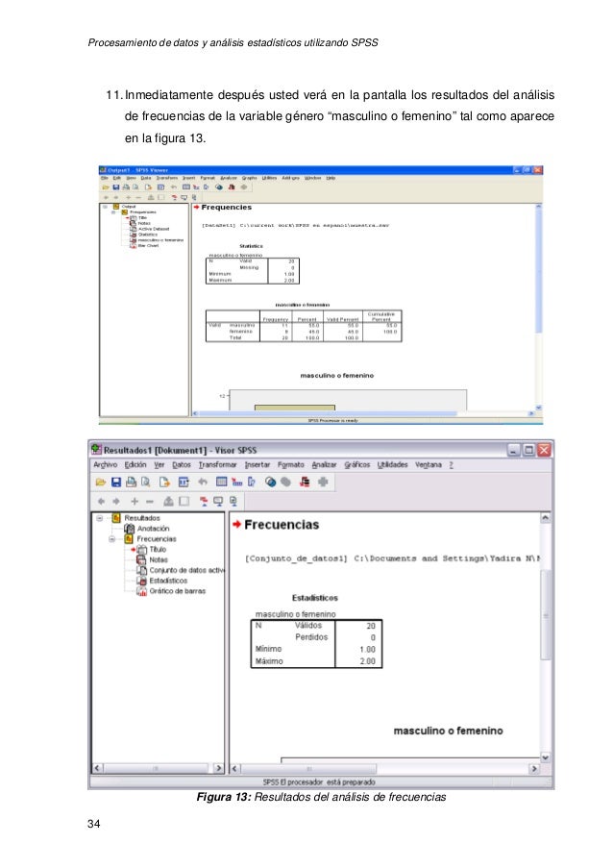Screen dimensions: 613x868
Task: Open the Analyze menu in SPSS Viewer window
Action: [229, 178]
